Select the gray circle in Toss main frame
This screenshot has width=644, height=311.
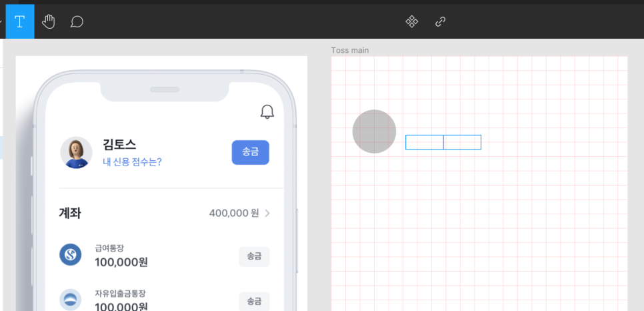pos(374,131)
